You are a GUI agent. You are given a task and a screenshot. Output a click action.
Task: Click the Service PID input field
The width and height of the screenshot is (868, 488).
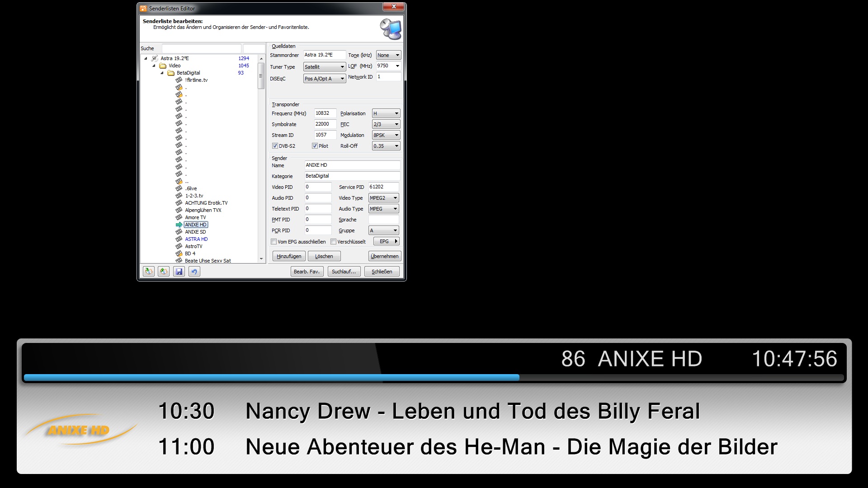pyautogui.click(x=384, y=187)
